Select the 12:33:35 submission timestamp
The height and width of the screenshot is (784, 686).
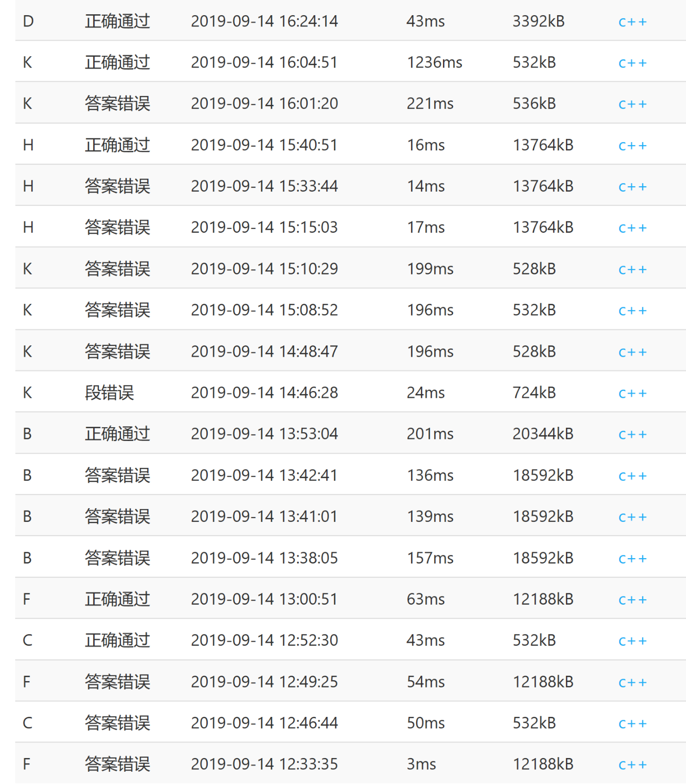[264, 764]
